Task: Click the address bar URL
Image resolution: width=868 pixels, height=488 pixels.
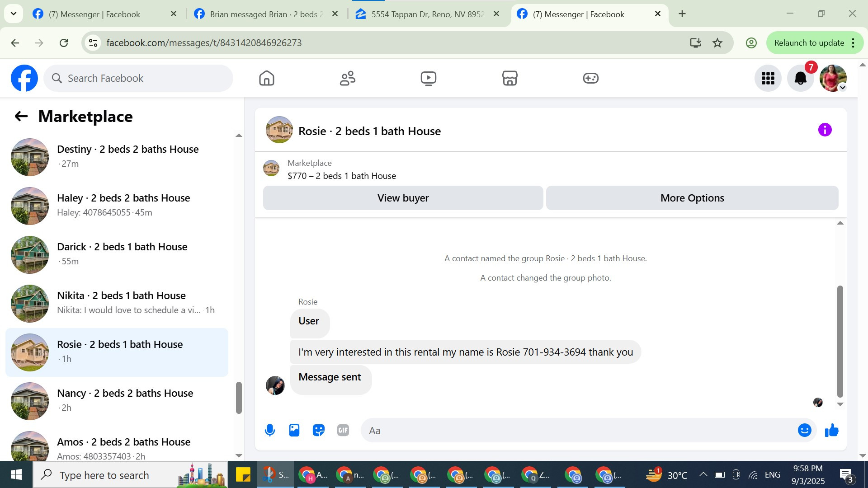Action: (204, 43)
